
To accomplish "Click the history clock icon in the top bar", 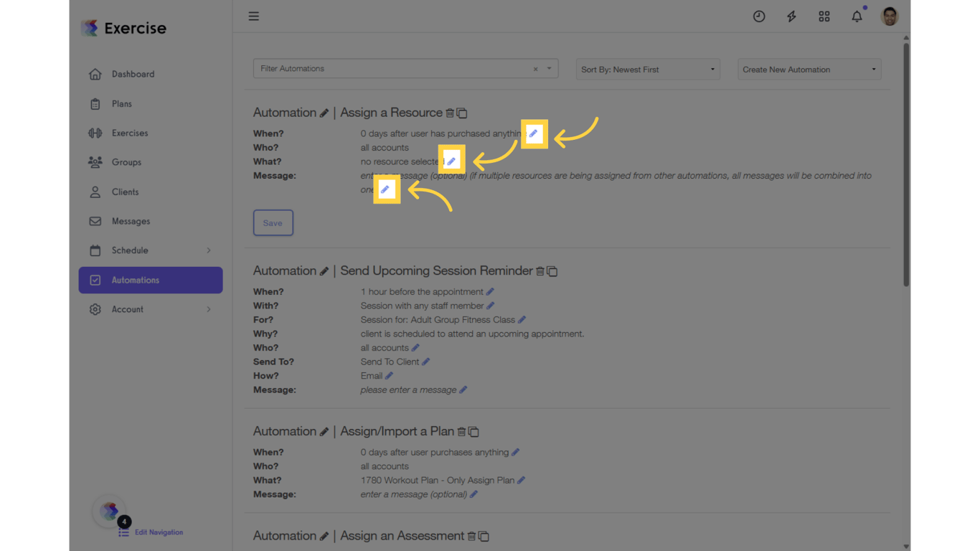I will coord(759,16).
